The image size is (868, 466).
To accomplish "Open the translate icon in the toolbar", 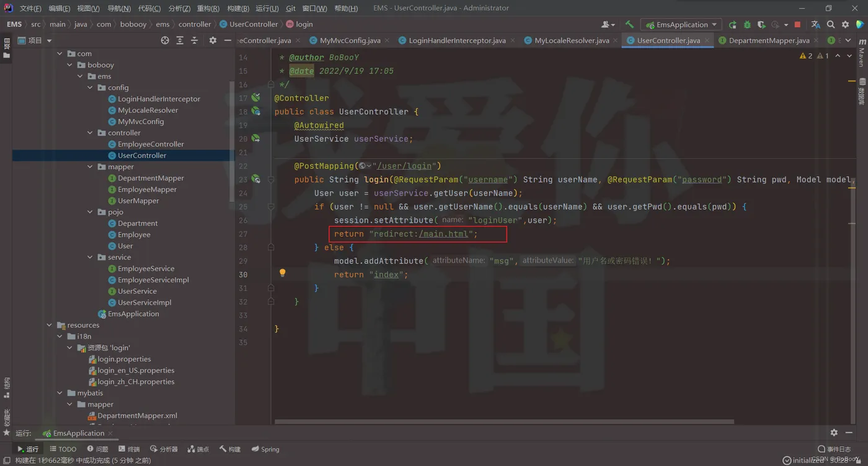I will 815,25.
